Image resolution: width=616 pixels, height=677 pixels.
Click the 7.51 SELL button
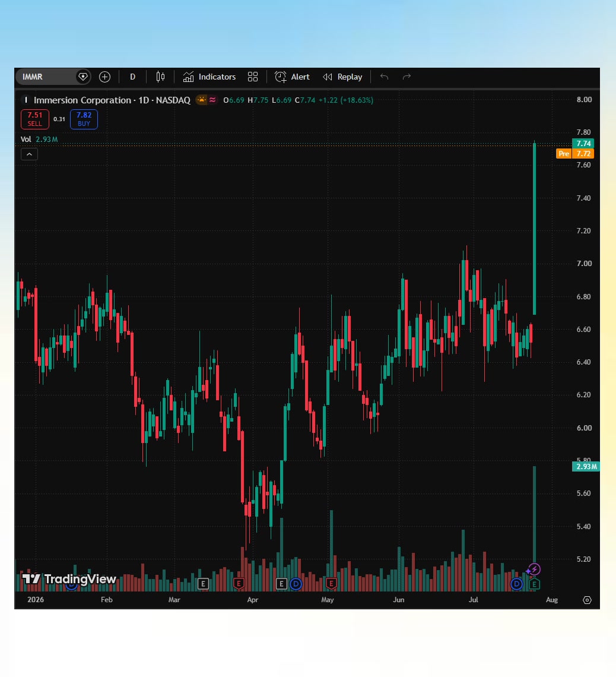pos(35,119)
